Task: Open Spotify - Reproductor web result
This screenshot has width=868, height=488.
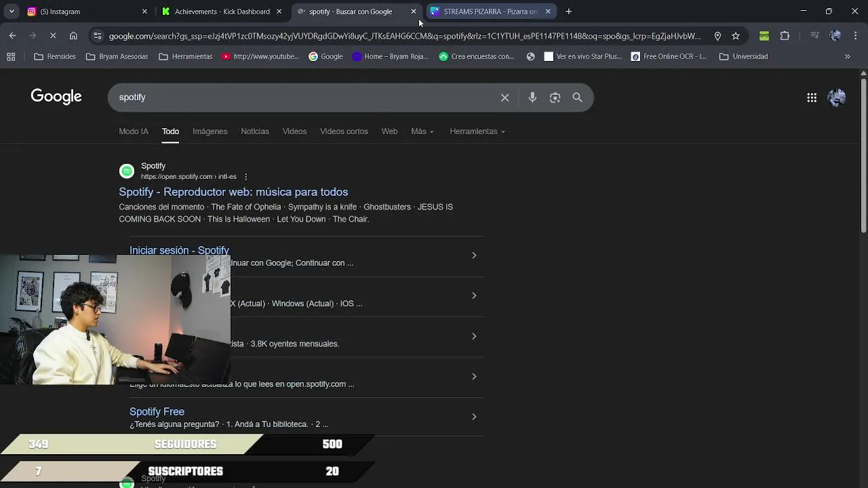Action: point(233,192)
